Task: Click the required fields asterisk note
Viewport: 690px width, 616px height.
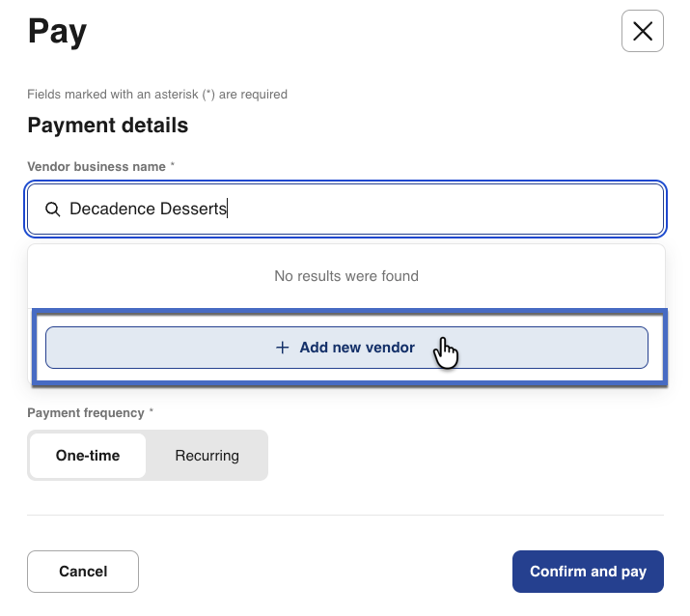Action: click(x=156, y=95)
